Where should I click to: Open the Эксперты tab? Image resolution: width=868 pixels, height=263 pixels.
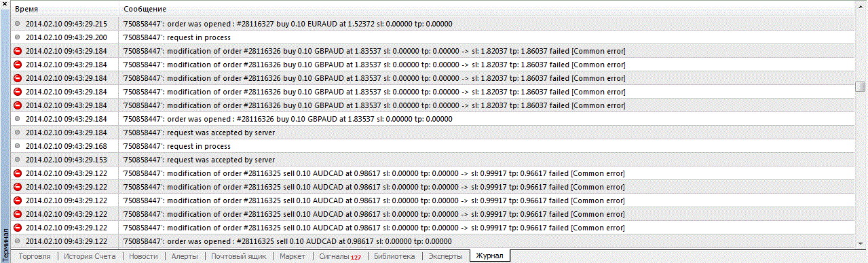[445, 256]
